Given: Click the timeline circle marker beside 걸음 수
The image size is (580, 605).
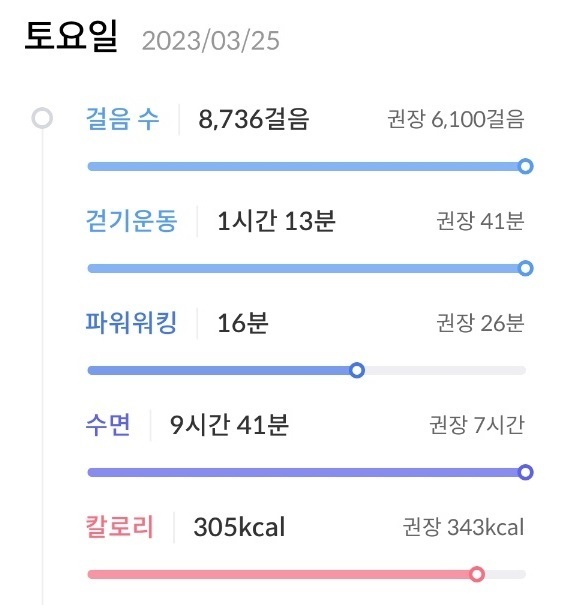Looking at the screenshot, I should coord(42,118).
